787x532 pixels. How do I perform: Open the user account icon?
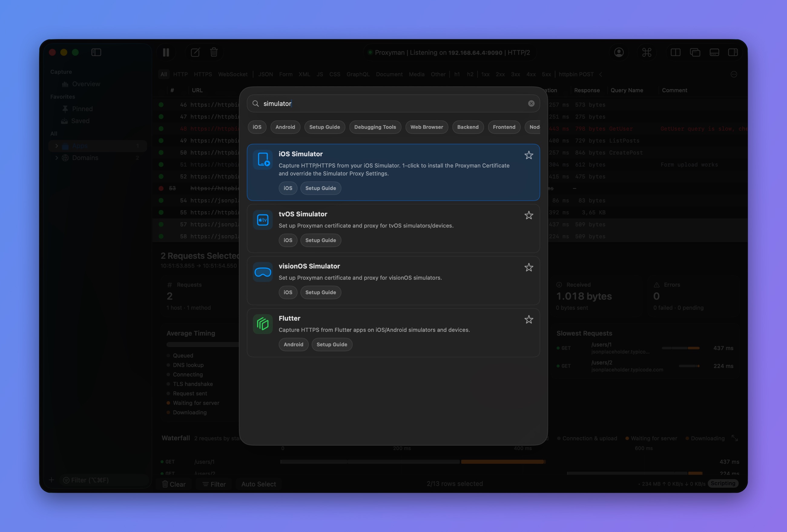point(619,52)
